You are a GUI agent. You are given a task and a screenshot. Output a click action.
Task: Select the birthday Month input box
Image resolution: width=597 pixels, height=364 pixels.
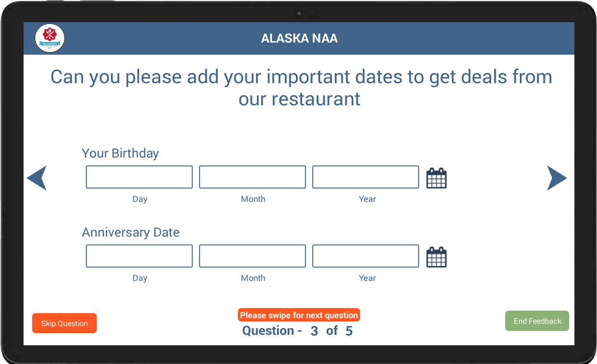click(252, 177)
